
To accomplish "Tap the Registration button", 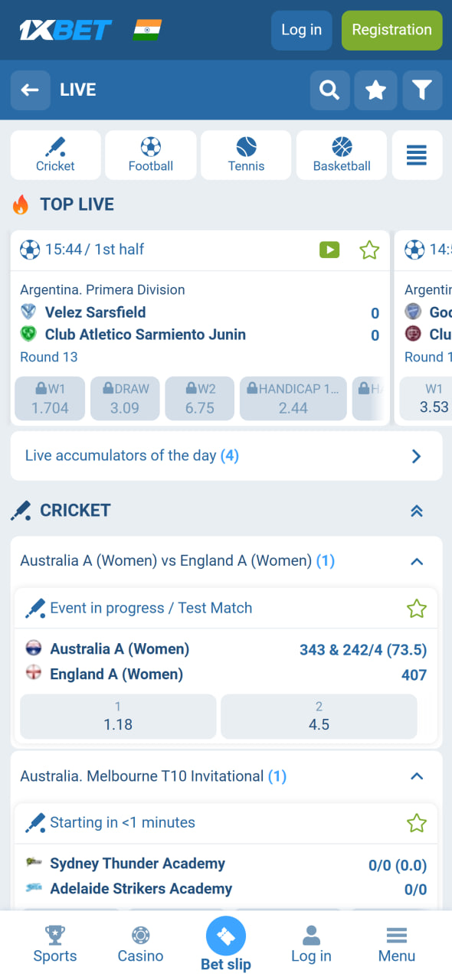I will point(392,31).
